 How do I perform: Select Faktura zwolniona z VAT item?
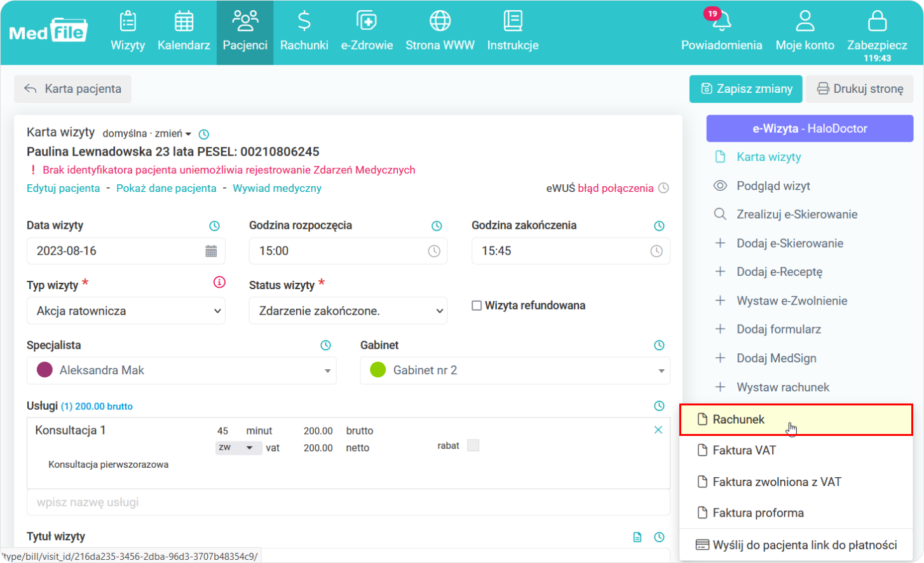[x=796, y=482]
